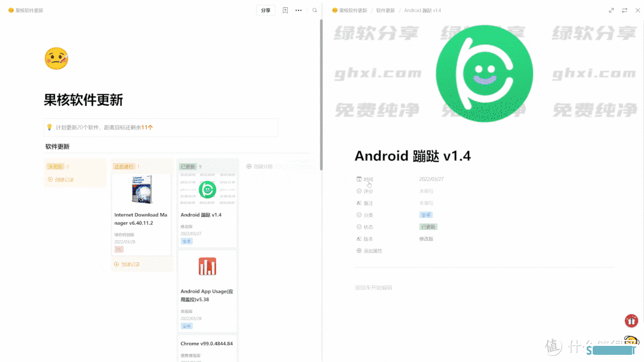Open the Android 蹦跶 card thumbnail

(208, 189)
